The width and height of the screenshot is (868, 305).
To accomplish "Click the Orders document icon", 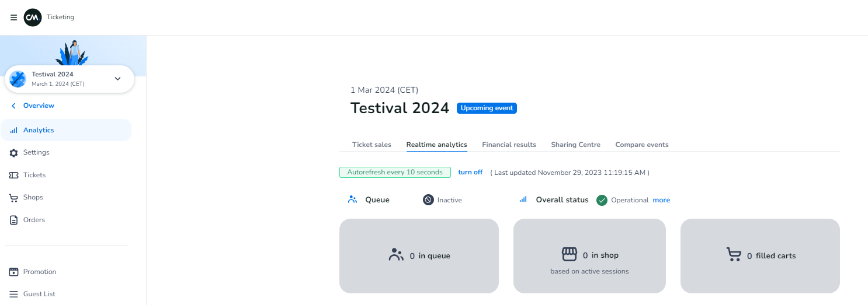I will [x=14, y=220].
